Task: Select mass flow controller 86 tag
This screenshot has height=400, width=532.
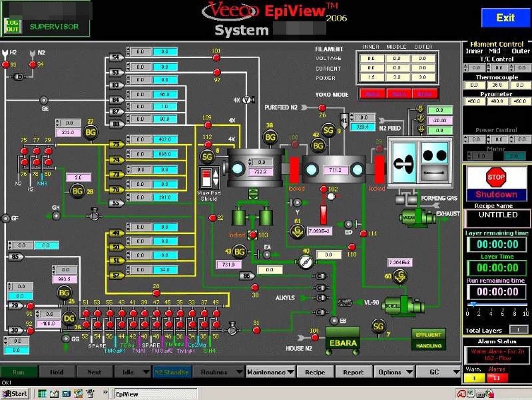Action: tap(247, 276)
